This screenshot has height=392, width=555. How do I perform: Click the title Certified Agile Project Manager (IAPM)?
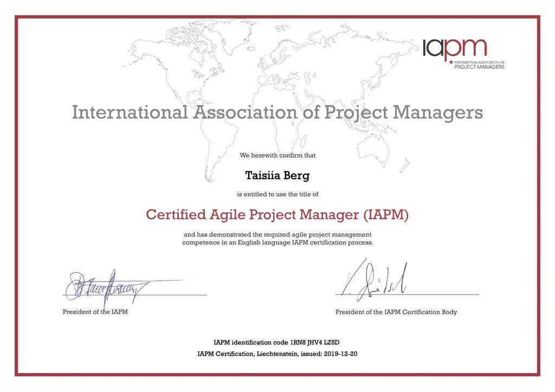coord(277,214)
